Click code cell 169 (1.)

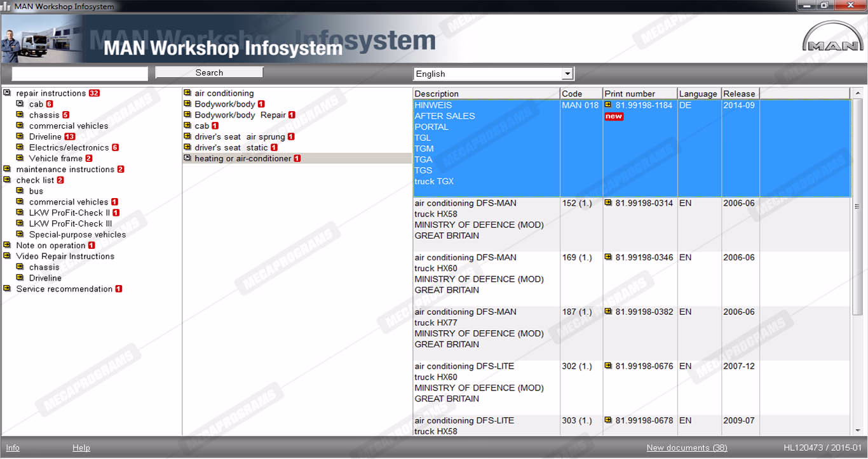(576, 257)
